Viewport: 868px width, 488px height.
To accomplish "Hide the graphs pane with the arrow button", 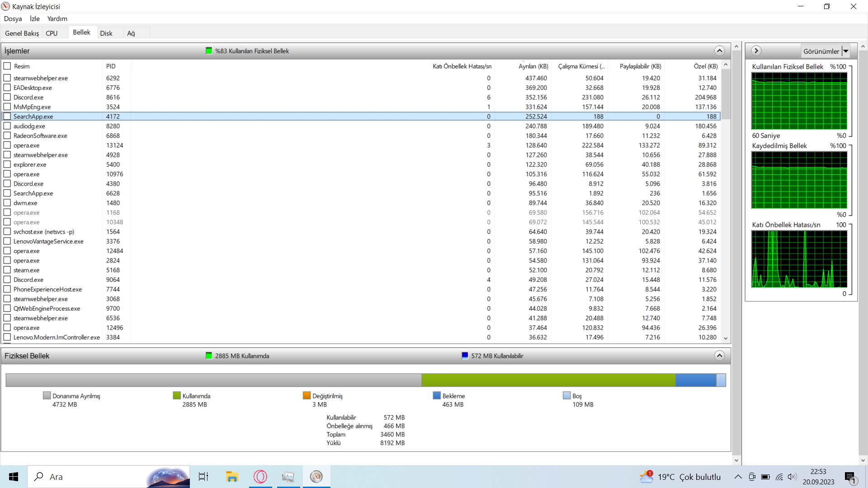I will [756, 51].
